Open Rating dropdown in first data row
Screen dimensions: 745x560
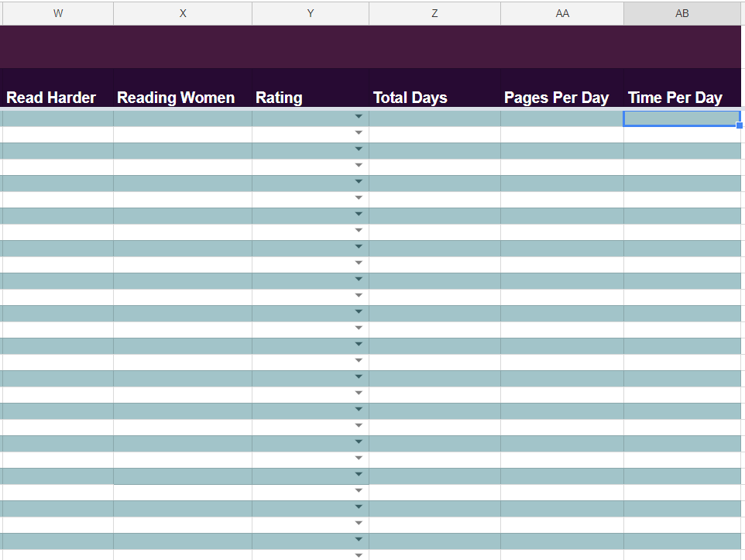pyautogui.click(x=359, y=116)
